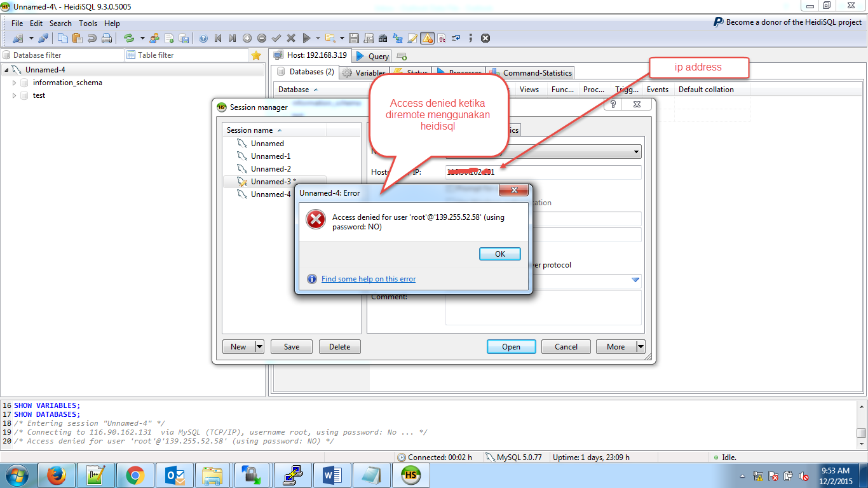Click the disconnect plug icon in toolbar

pyautogui.click(x=43, y=38)
